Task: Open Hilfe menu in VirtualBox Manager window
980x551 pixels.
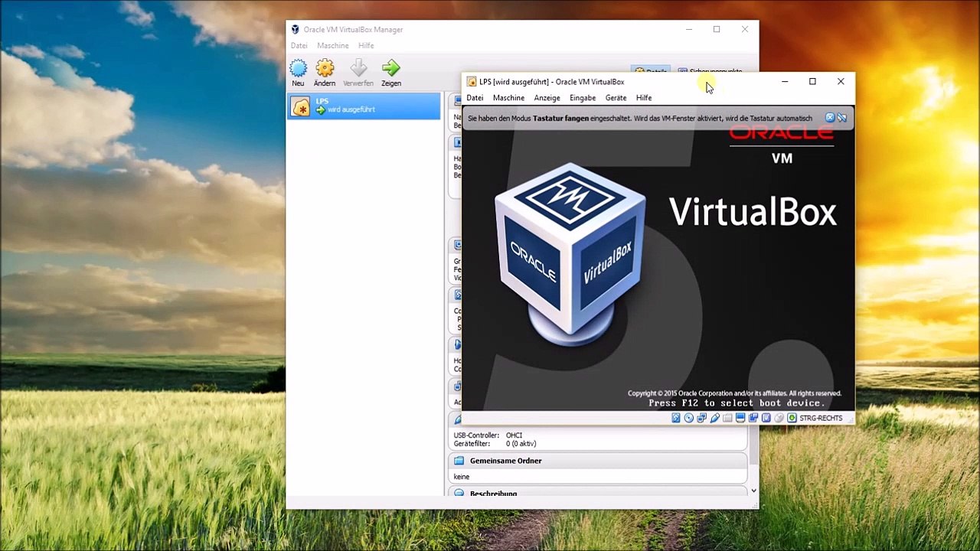Action: point(366,46)
